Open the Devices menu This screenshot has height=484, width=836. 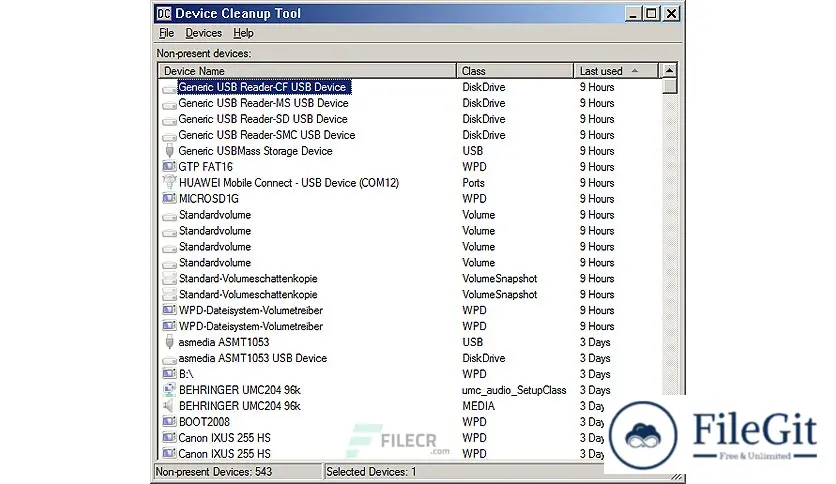203,33
